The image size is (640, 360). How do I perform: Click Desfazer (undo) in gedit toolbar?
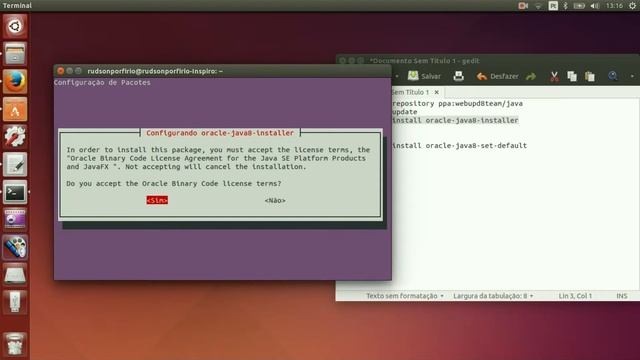click(498, 76)
